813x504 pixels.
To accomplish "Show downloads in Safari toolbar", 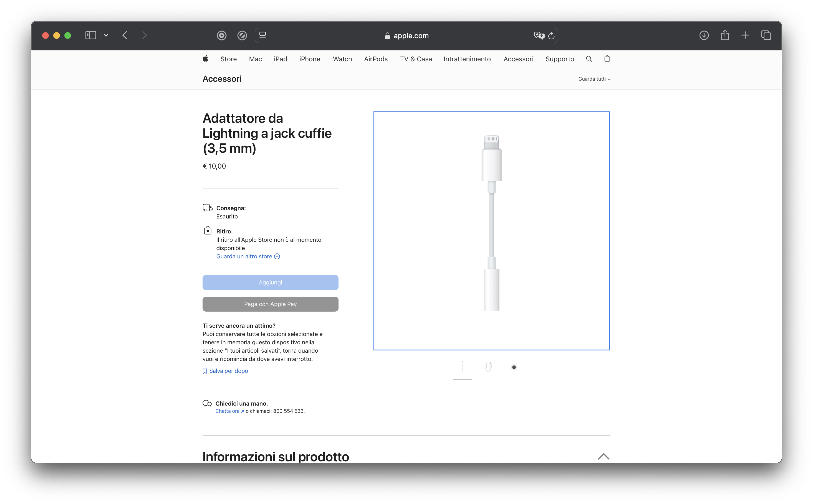I will tap(704, 35).
